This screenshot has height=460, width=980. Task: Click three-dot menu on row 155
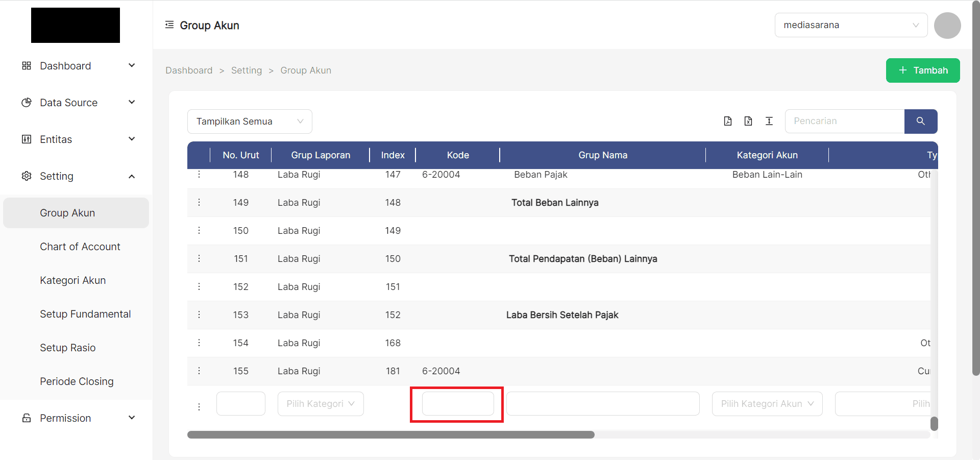(199, 371)
